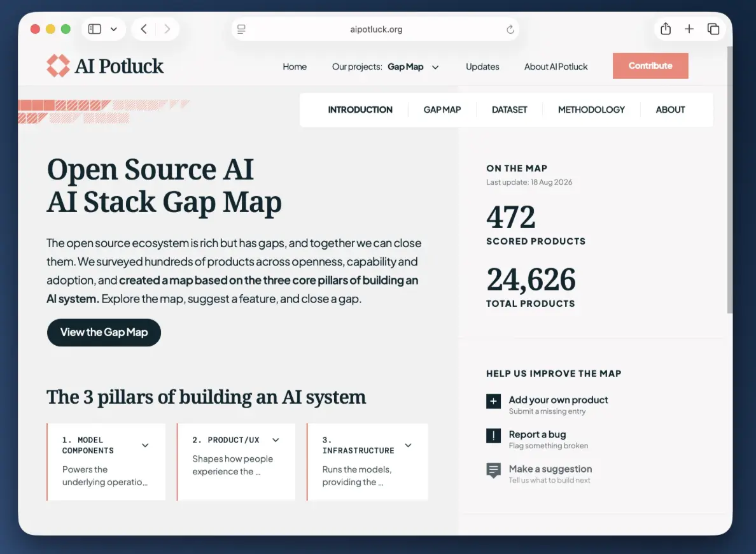
Task: Click the Last update: 18 Aug 2026 text
Action: coord(529,182)
